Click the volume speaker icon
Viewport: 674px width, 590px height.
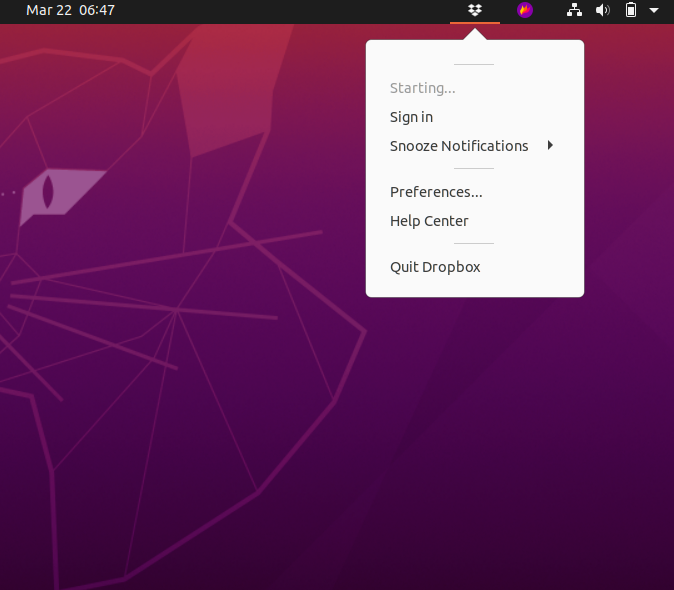(602, 10)
